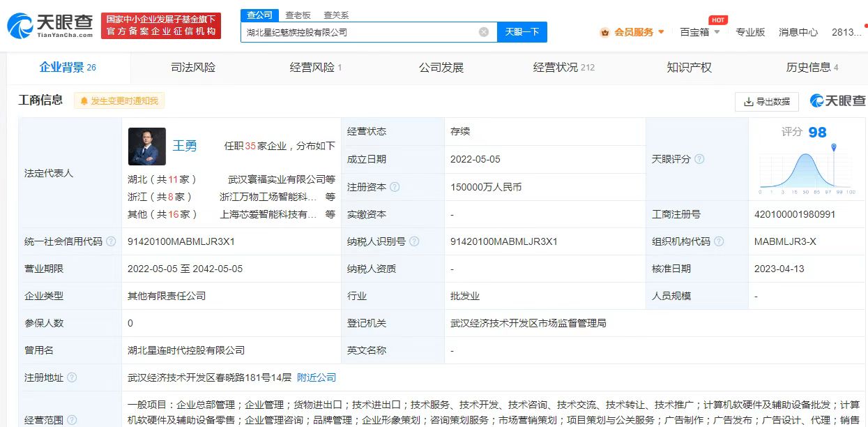This screenshot has width=868, height=427.
Task: Switch to the 查关系 search tab
Action: click(x=336, y=15)
